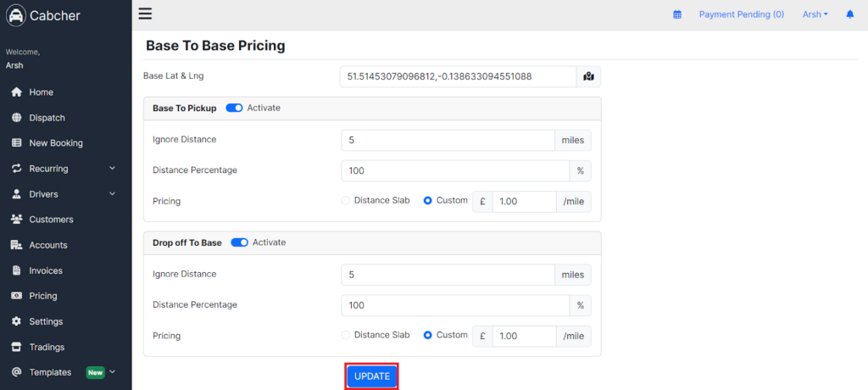Select Custom radio under Drop off To Base

coord(427,335)
